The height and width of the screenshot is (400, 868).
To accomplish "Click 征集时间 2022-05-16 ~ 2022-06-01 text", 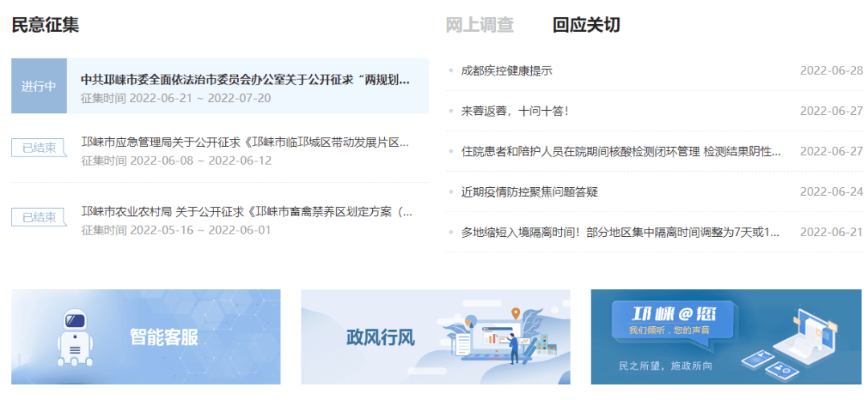I will (x=176, y=230).
